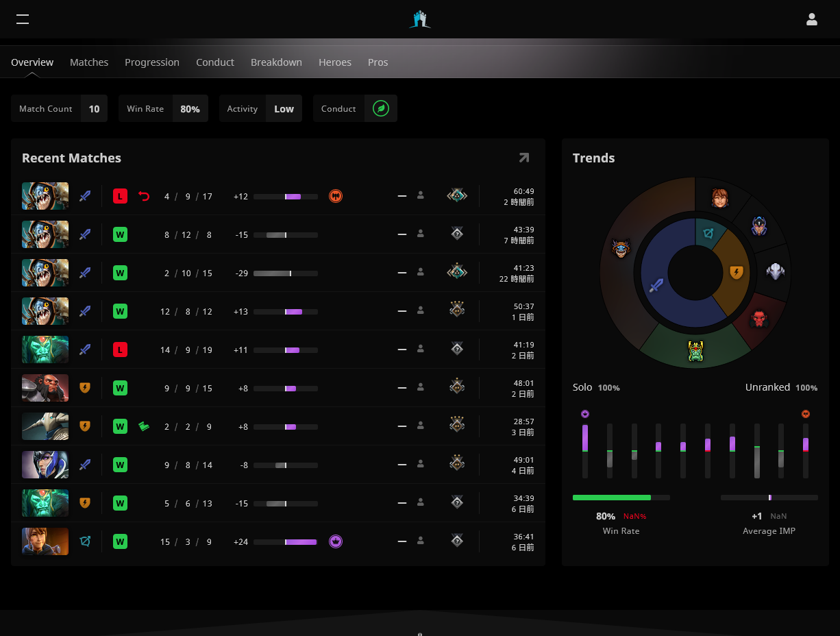The image size is (840, 636).
Task: Click trend bar topped with orange badge
Action: pos(806,450)
